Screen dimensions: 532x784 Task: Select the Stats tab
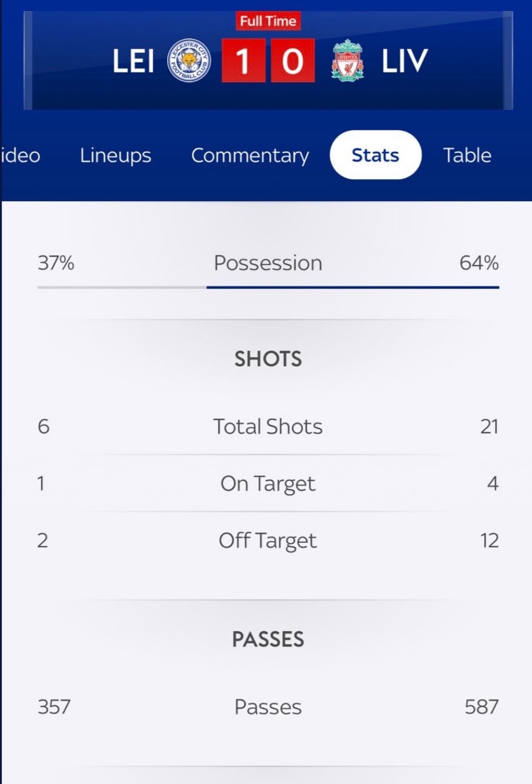[x=376, y=155]
